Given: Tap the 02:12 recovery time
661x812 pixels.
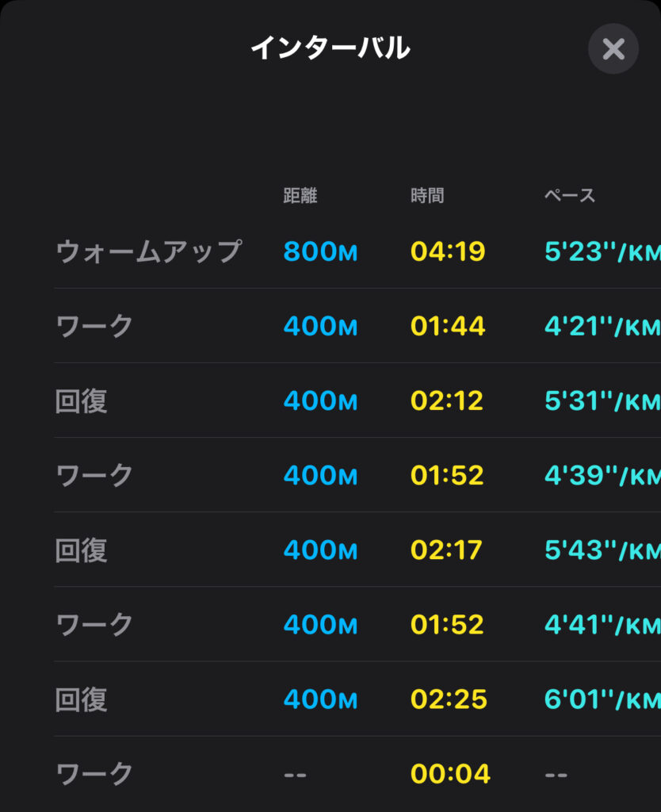Looking at the screenshot, I should click(447, 400).
